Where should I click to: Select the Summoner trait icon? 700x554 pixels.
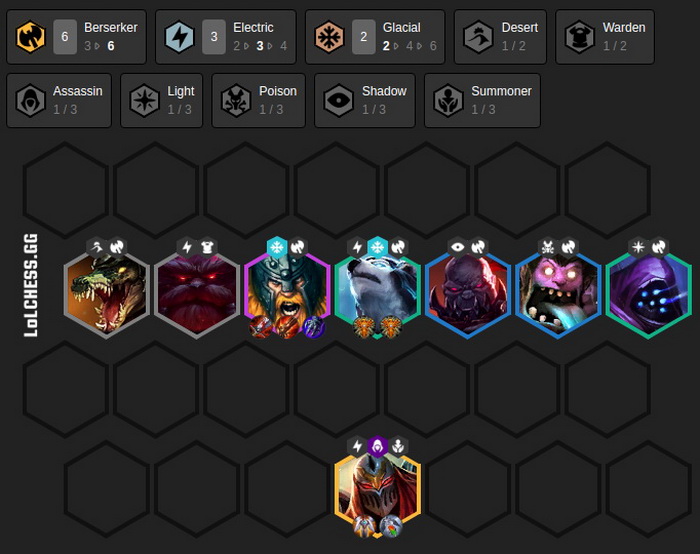click(x=448, y=100)
